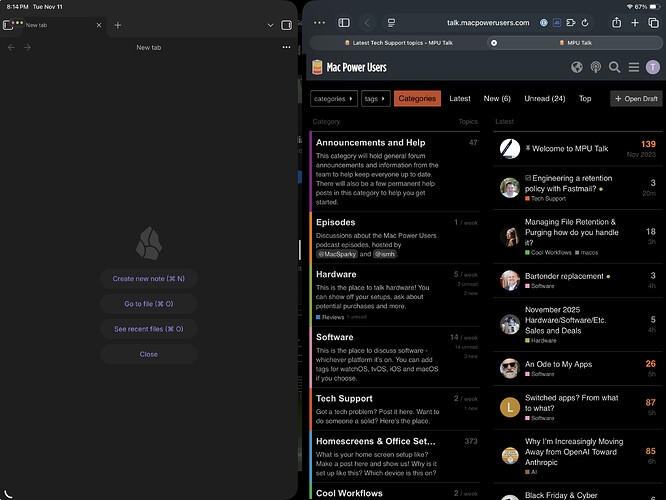Open Obsidian's tab list chevron

pos(270,24)
